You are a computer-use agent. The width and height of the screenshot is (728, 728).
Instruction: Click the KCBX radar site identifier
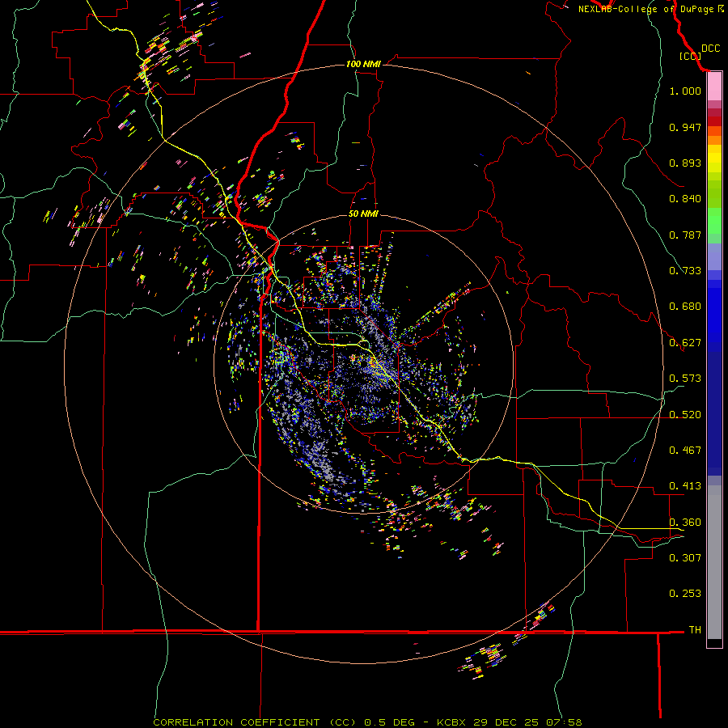[x=451, y=722]
